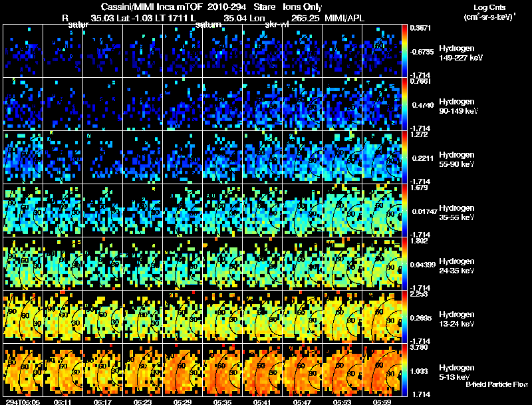Screen dimensions: 532x405
Task: Click the '(cm2-sr-s-keV)' units label
Action: [x=489, y=17]
